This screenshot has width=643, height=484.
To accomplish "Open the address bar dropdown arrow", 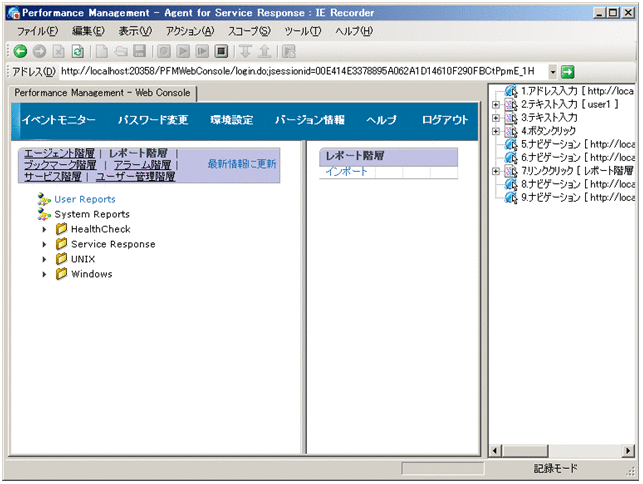I will [x=553, y=72].
